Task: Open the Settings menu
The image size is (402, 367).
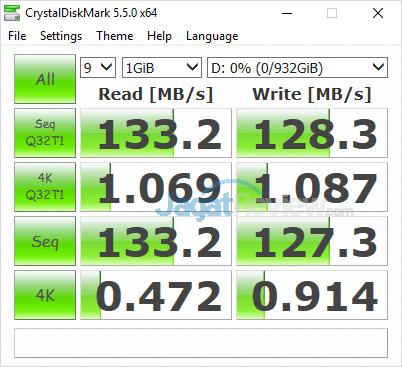Action: [61, 36]
